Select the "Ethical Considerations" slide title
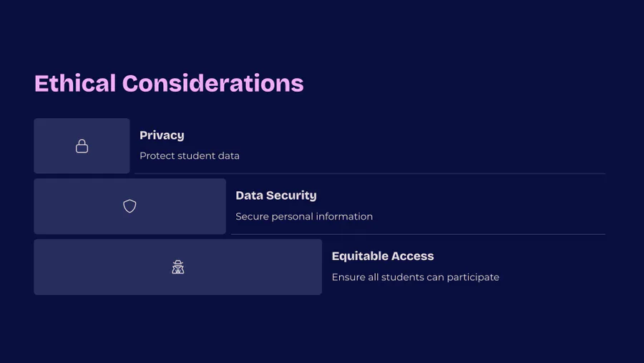The height and width of the screenshot is (363, 644). [169, 83]
